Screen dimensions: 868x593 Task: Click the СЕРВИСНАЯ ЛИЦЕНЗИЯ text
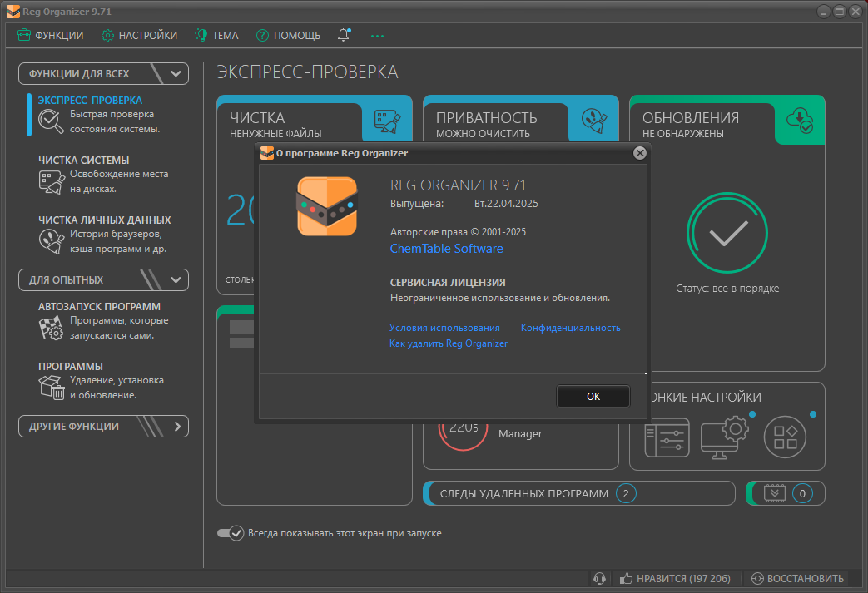[448, 283]
